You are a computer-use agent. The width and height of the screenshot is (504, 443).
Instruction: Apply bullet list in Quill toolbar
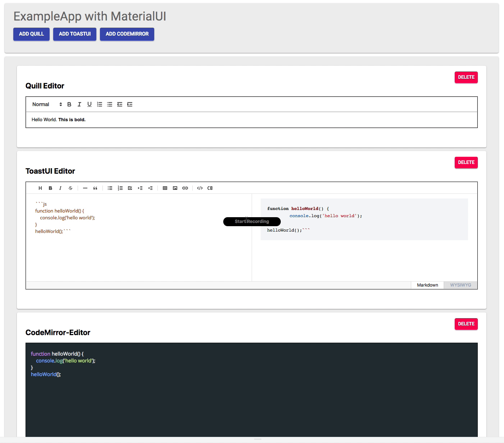110,104
